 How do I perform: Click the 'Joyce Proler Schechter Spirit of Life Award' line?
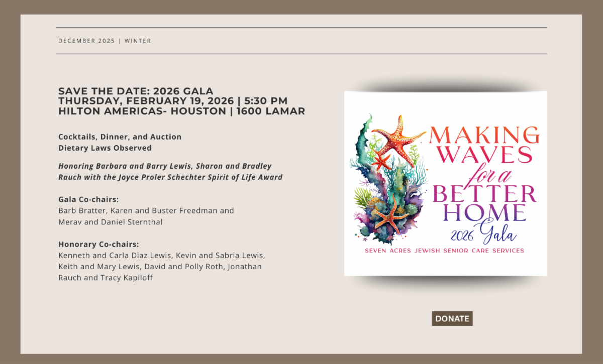(x=170, y=177)
